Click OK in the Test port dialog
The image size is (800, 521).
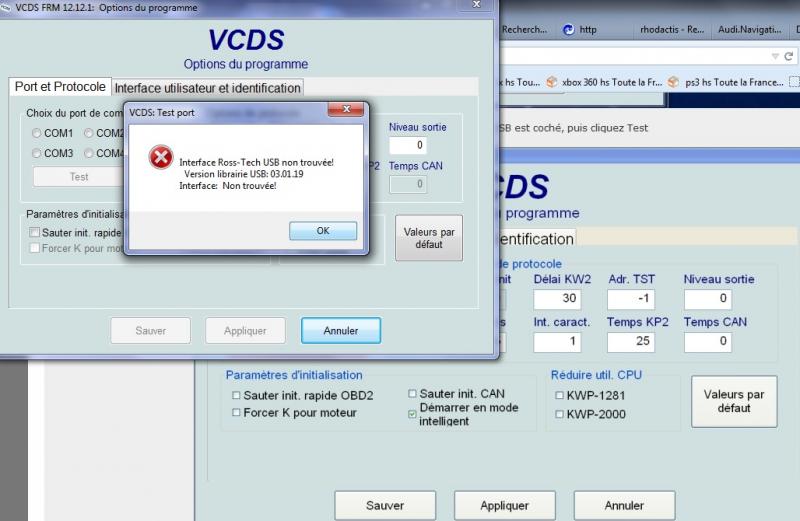click(322, 231)
